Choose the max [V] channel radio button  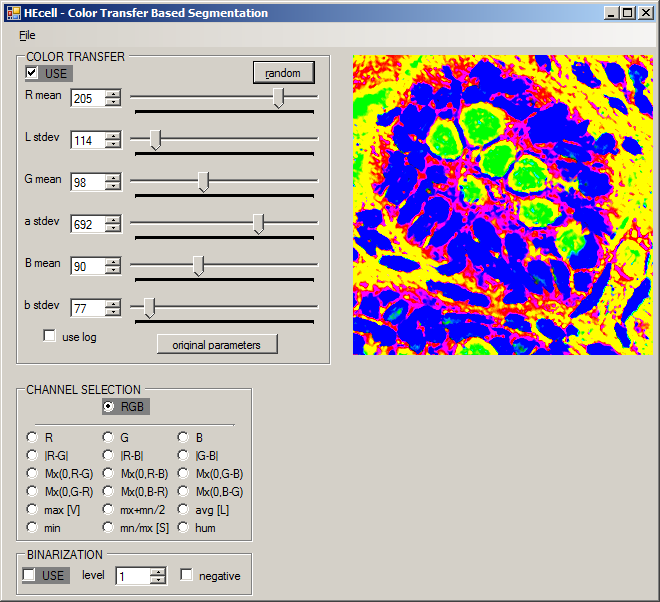click(33, 509)
